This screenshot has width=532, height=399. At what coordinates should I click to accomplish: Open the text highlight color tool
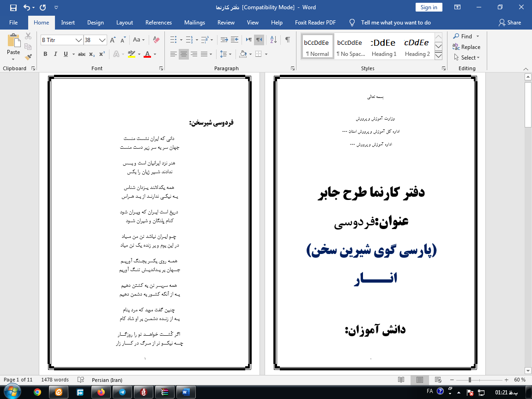tap(131, 54)
